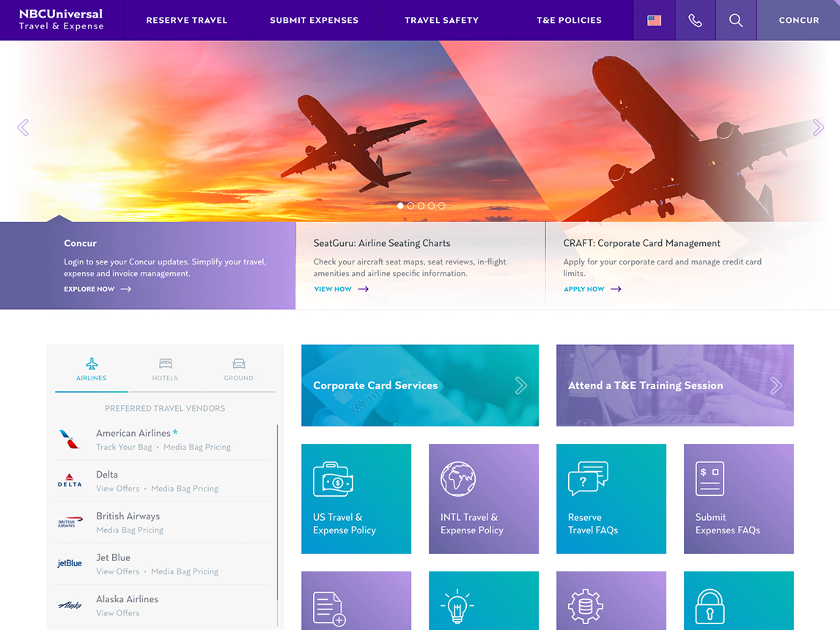Open Reserve Travel menu

(x=186, y=21)
